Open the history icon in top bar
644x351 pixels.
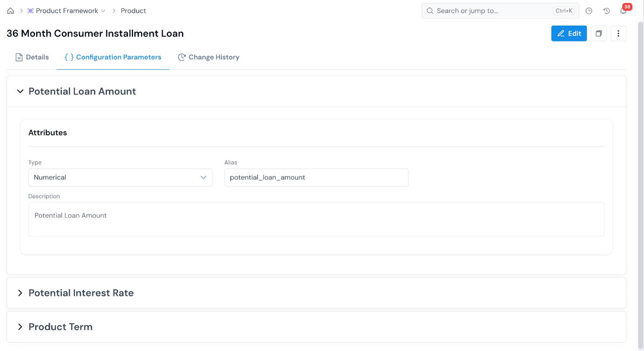[x=606, y=11]
